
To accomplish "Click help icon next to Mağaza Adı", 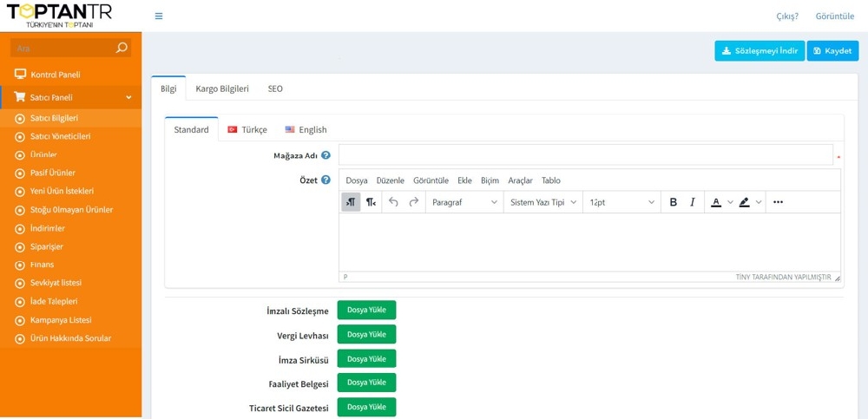I will [325, 155].
